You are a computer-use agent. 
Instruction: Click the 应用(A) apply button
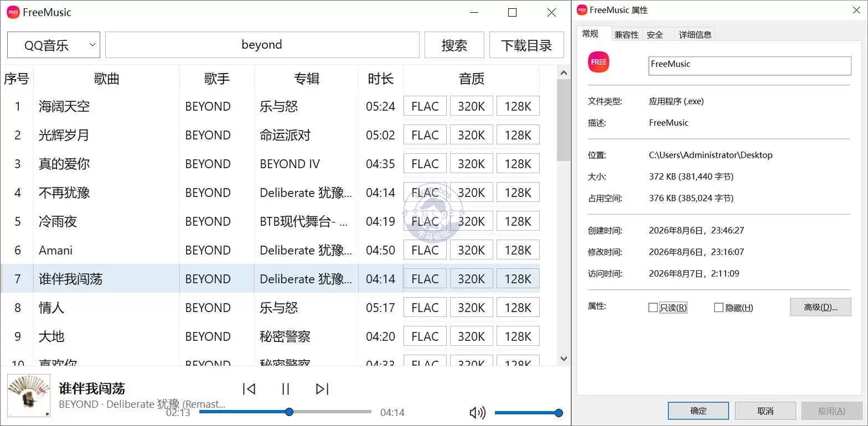[831, 411]
